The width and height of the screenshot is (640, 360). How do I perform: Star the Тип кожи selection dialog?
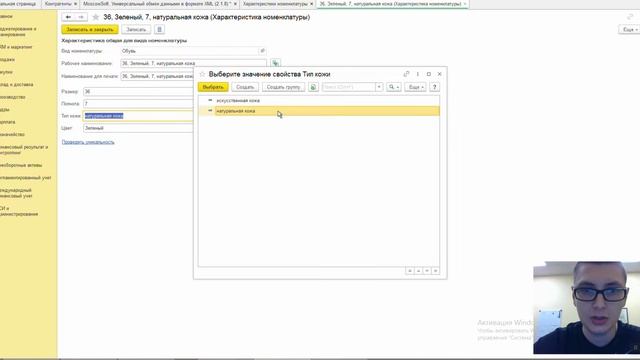(202, 74)
